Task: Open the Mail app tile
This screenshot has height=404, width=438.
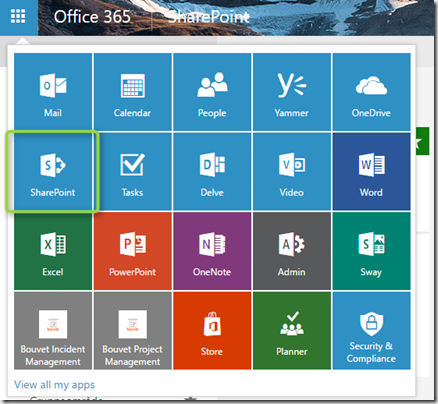Action: click(x=53, y=92)
